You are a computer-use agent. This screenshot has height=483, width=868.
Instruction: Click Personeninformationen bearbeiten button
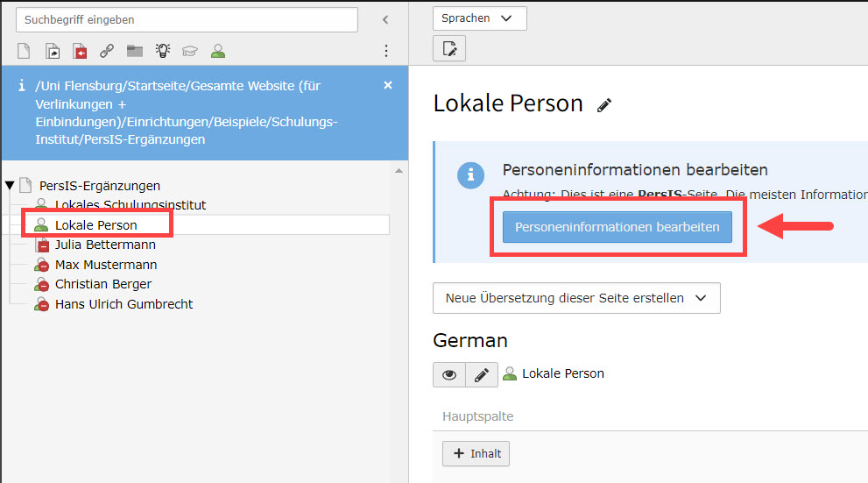click(x=617, y=227)
